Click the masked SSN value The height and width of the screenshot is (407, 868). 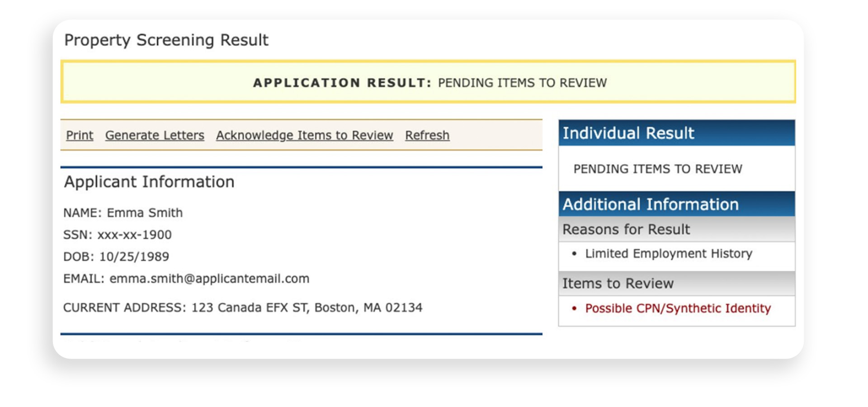pos(118,234)
